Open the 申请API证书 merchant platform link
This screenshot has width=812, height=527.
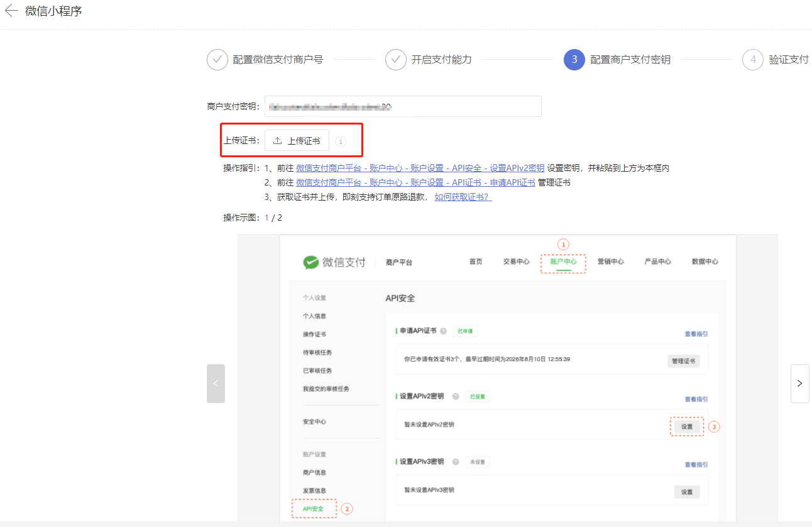point(415,182)
